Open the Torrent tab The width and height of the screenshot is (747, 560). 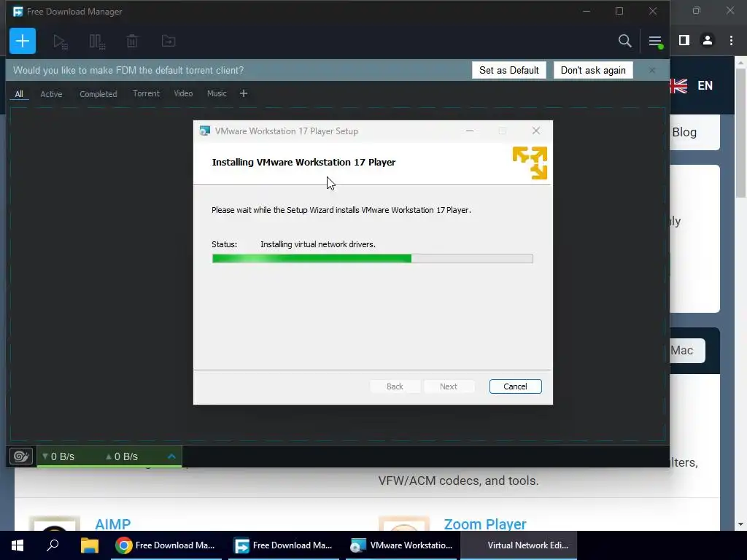(x=146, y=93)
